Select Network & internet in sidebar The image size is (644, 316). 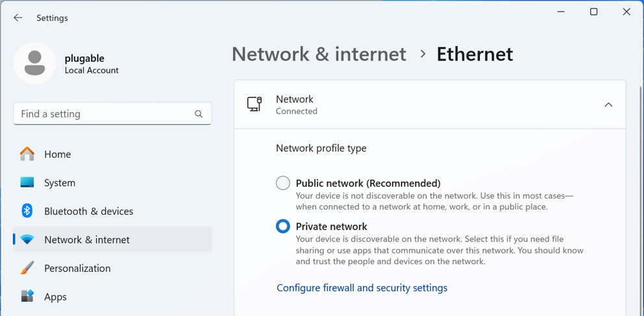point(87,239)
